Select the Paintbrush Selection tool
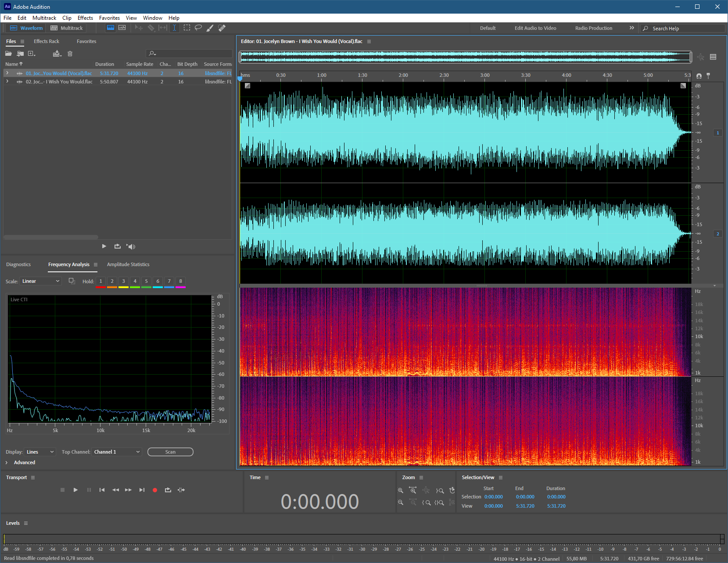This screenshot has width=728, height=563. coord(210,28)
